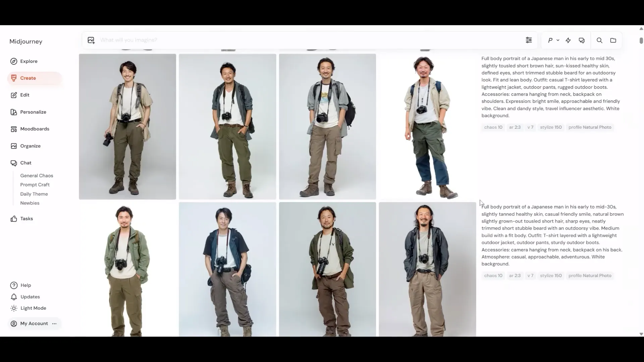Click the vertical scrollbar on the right

click(x=641, y=41)
